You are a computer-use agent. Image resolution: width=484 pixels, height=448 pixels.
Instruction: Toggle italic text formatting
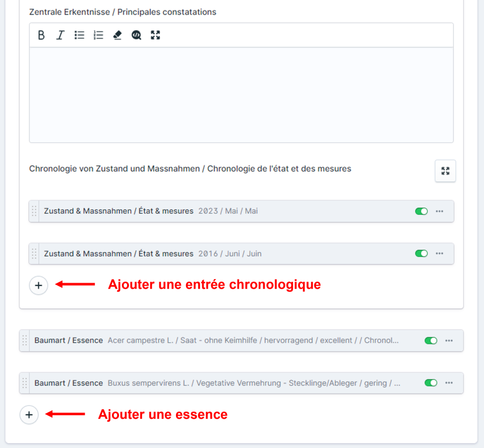(60, 35)
